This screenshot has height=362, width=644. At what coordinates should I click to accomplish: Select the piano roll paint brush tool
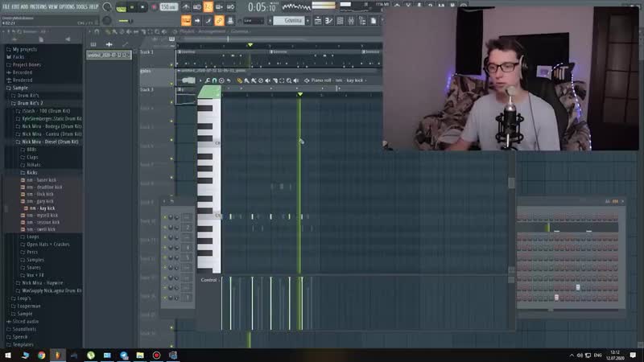pos(247,81)
